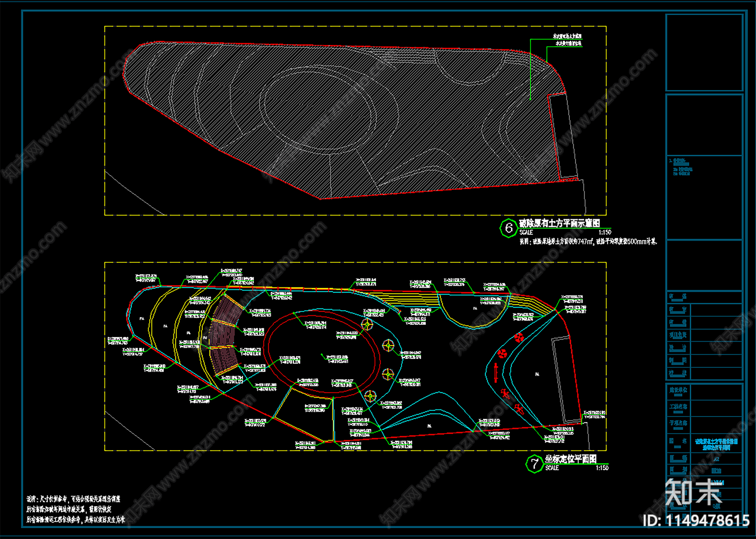Click the green circled drawing number 7
The height and width of the screenshot is (539, 756).
tap(534, 464)
